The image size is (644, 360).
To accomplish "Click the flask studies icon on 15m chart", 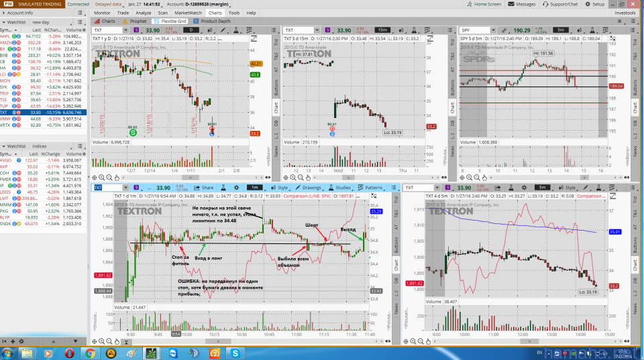I will pyautogui.click(x=414, y=30).
